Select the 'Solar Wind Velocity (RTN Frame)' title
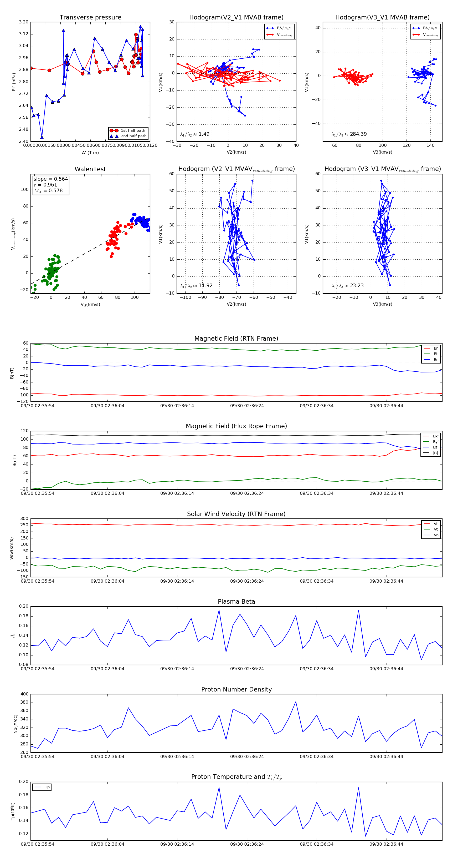The image size is (473, 868). pos(236,514)
